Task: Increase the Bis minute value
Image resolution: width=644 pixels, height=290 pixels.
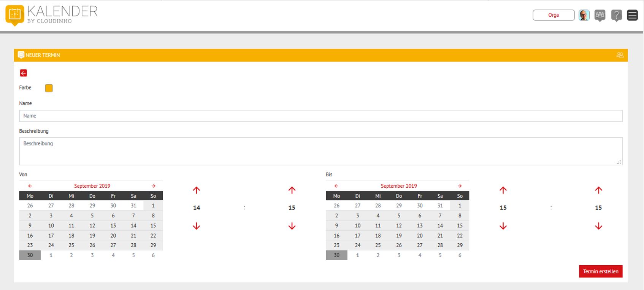Action: 598,190
